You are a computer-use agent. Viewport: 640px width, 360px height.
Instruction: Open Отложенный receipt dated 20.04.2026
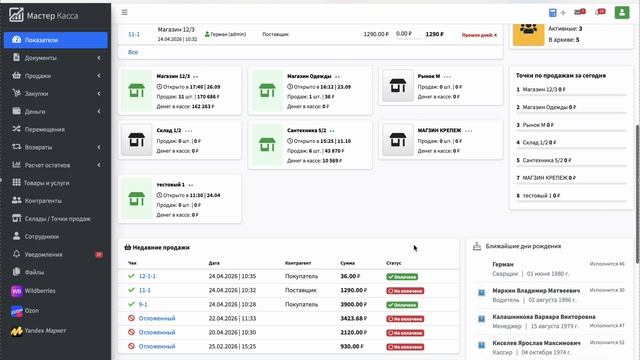coord(157,332)
